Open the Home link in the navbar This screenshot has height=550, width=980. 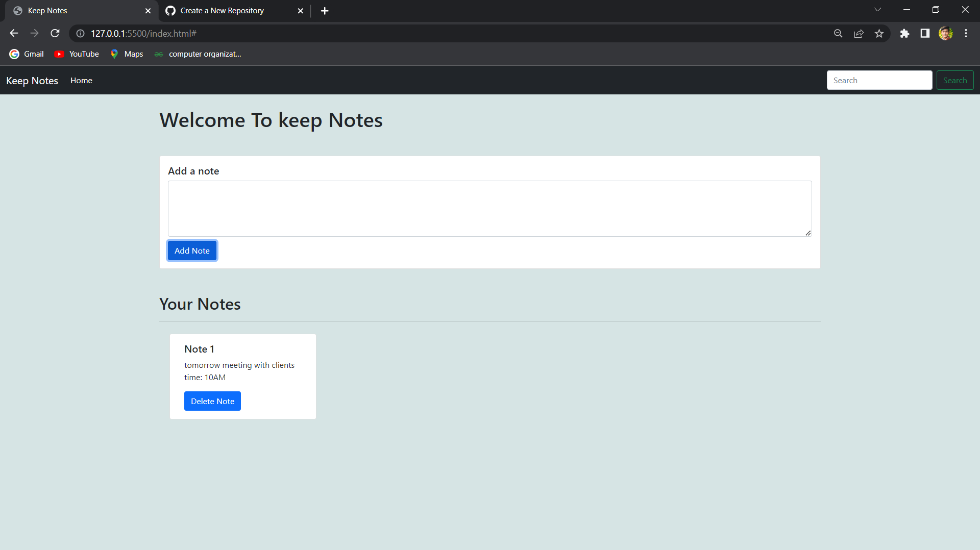tap(81, 80)
